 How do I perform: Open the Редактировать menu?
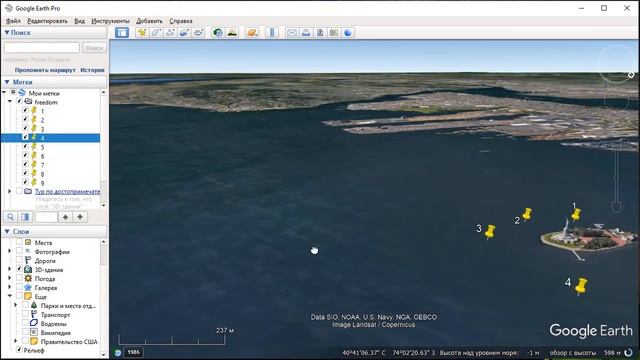click(x=47, y=21)
